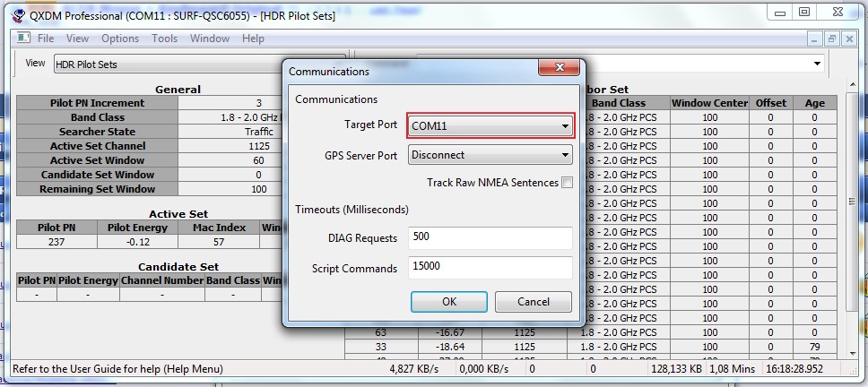This screenshot has height=387, width=868.
Task: Click the DIAG Requests timeout field
Action: 490,238
